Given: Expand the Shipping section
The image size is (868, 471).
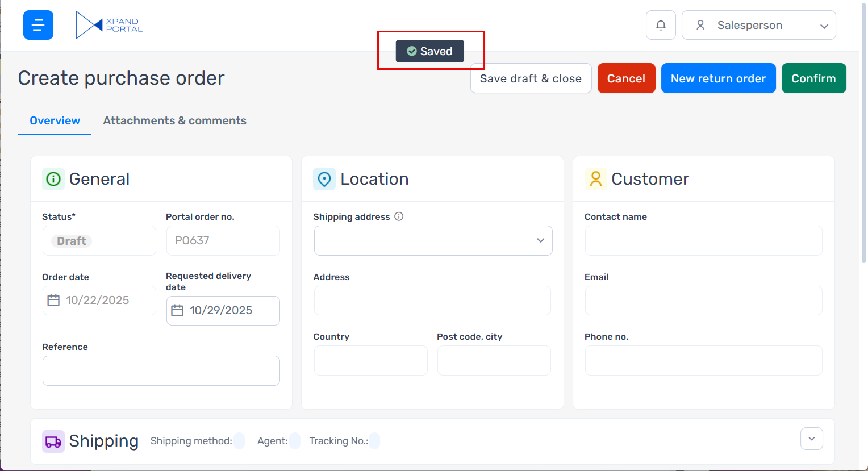Looking at the screenshot, I should tap(811, 439).
